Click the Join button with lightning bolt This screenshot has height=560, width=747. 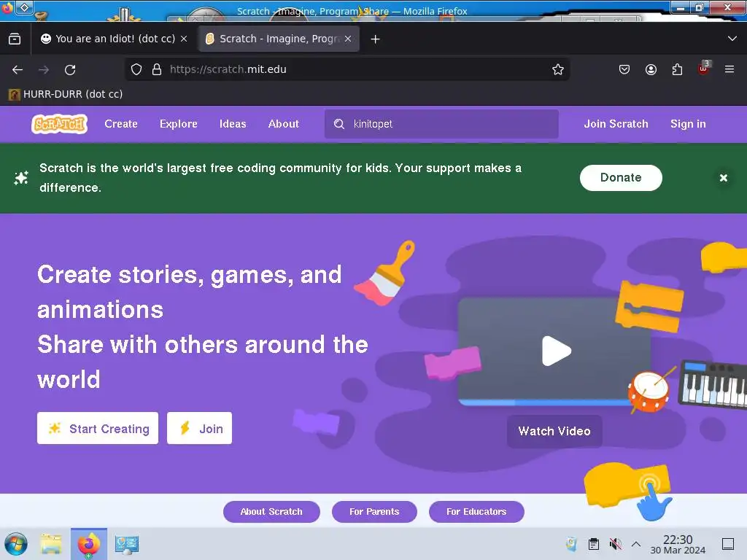coord(199,428)
